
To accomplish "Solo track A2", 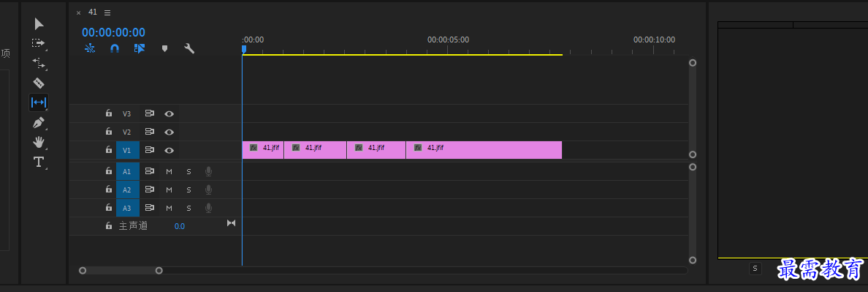I will tap(189, 190).
